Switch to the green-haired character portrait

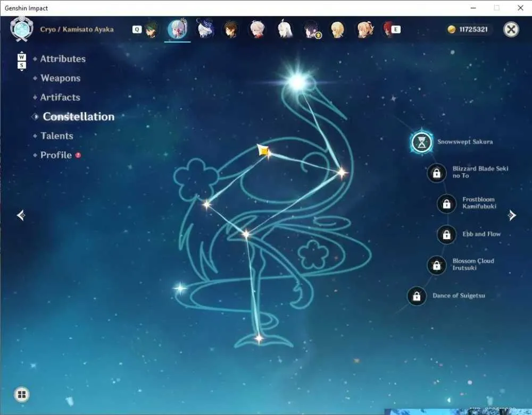click(x=152, y=29)
